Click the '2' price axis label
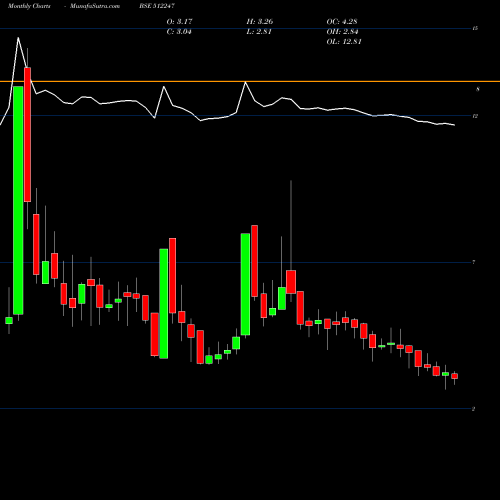Screen dimensions: 500x500 click(473, 409)
